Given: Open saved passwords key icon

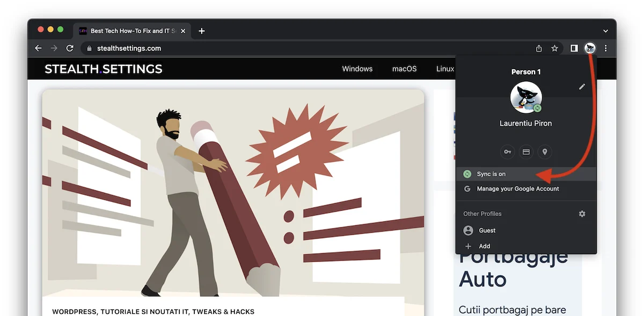Looking at the screenshot, I should click(x=507, y=152).
